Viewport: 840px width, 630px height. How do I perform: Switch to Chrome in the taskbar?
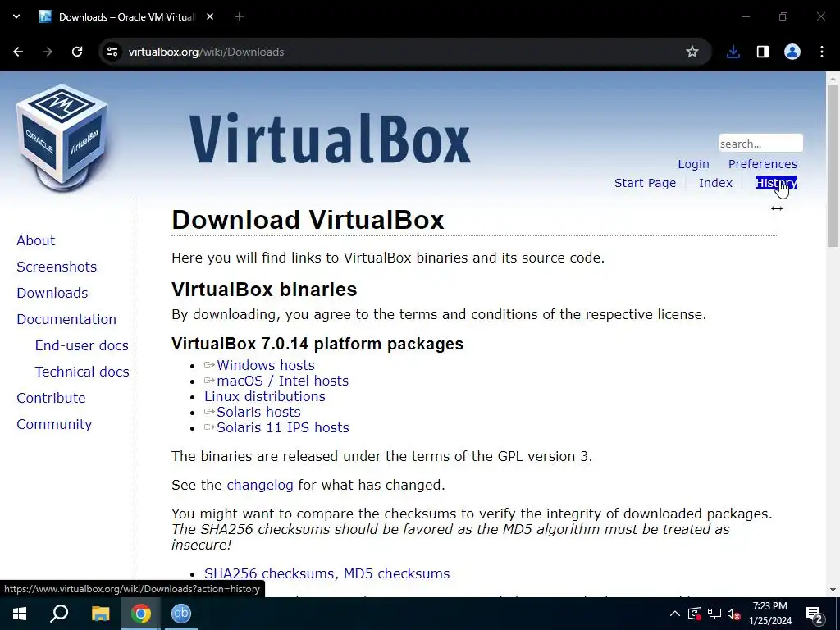[140, 614]
